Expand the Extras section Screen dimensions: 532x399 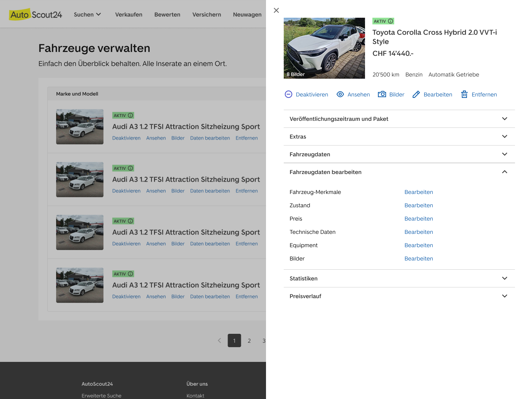click(399, 136)
